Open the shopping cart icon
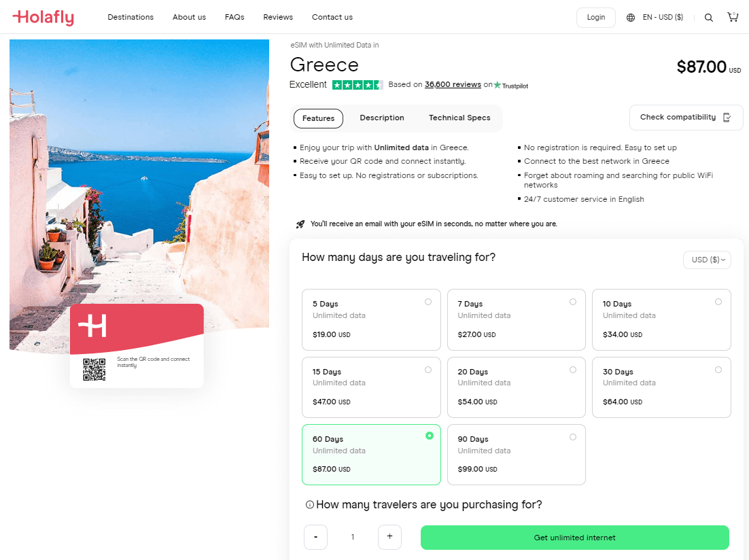Viewport: 749px width, 560px height. (733, 17)
